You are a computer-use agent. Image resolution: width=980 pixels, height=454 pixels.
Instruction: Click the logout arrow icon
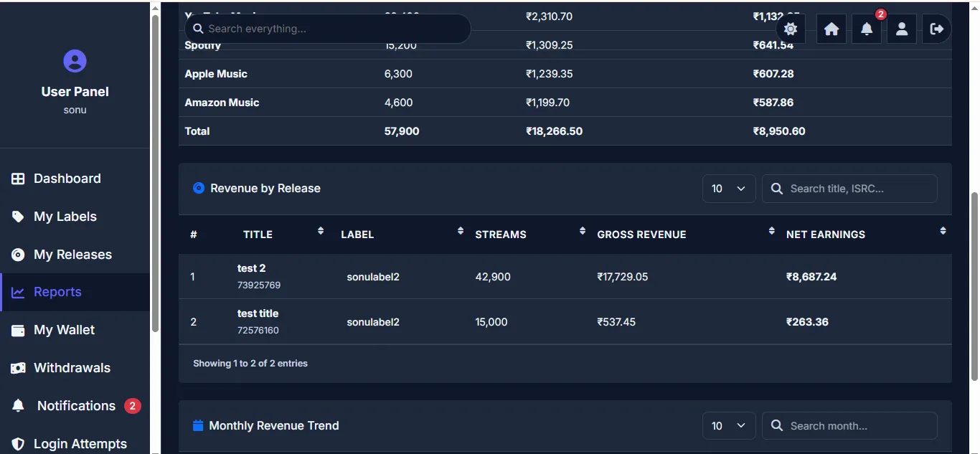pos(937,29)
